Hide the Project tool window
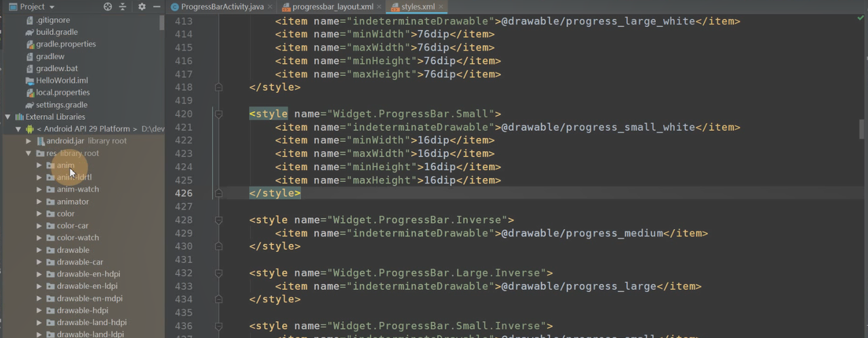The height and width of the screenshot is (338, 868). [x=157, y=7]
